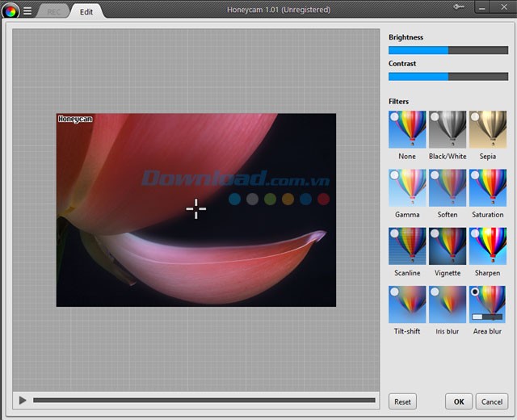517x420 pixels.
Task: Apply the Sepia filter thumbnail
Action: pyautogui.click(x=488, y=129)
